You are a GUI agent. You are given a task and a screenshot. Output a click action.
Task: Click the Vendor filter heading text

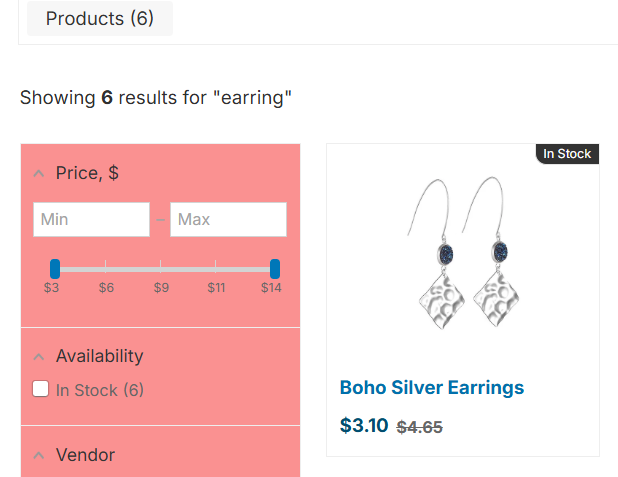(85, 455)
